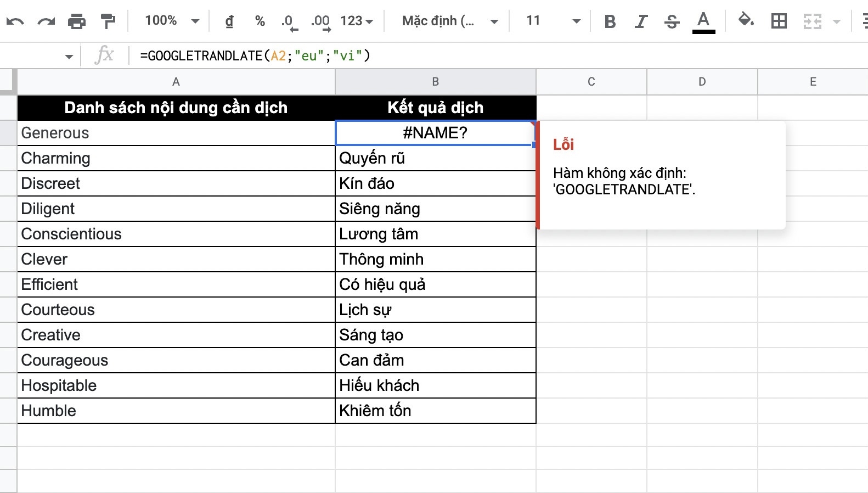Select cell Quyến rũ
Image resolution: width=868 pixels, height=493 pixels.
(436, 158)
